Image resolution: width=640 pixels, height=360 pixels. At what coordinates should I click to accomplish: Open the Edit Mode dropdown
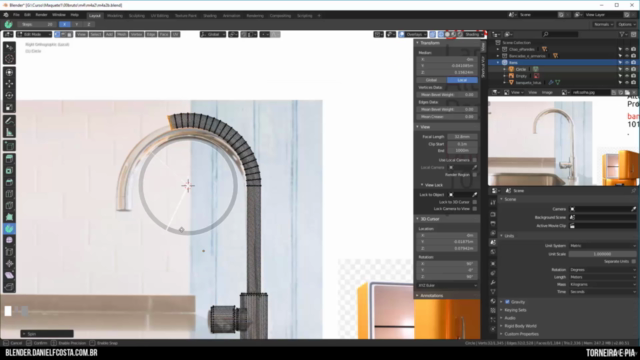[x=34, y=34]
